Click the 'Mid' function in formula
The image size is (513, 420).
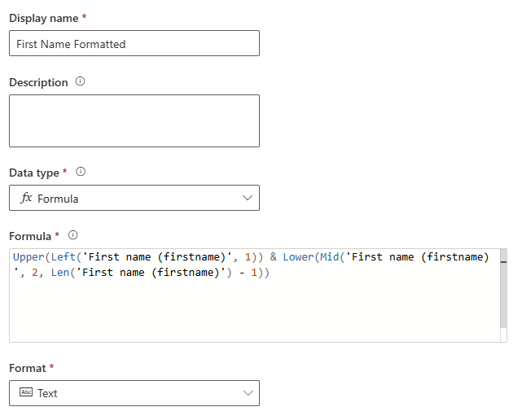click(x=331, y=257)
